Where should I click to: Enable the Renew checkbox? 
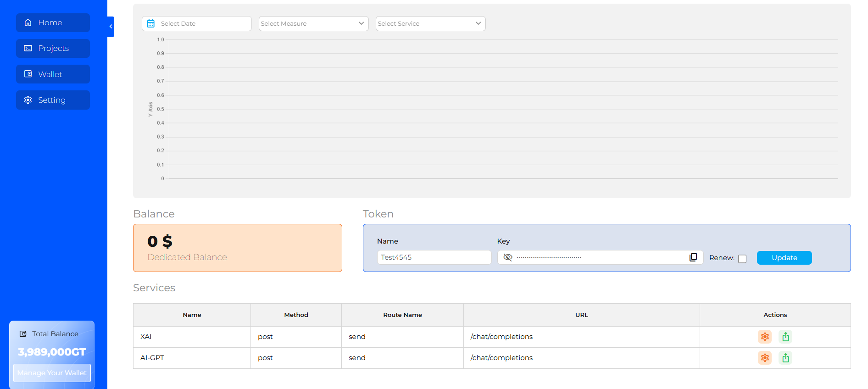pos(742,259)
